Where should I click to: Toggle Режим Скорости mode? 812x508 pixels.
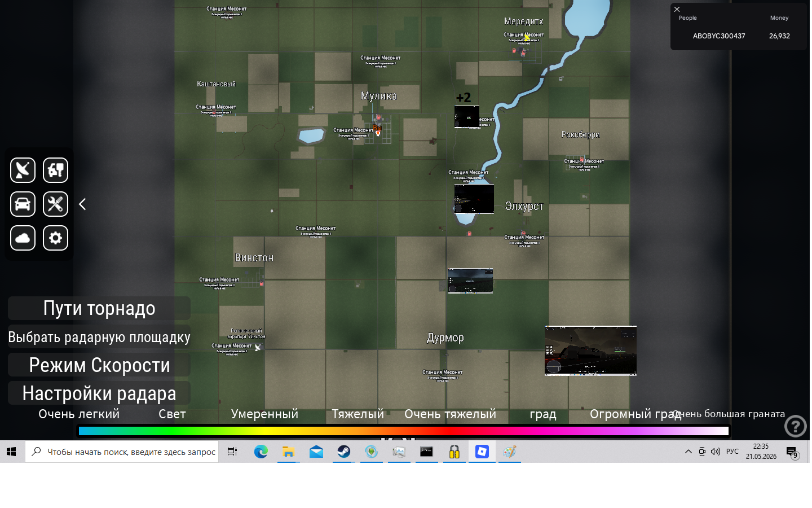(x=99, y=365)
